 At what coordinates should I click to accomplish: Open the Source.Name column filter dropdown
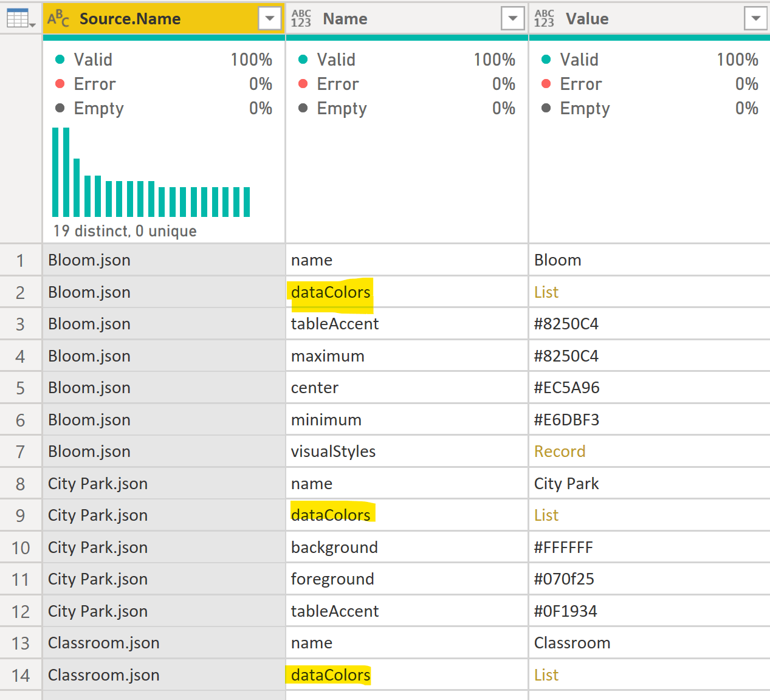click(x=269, y=19)
